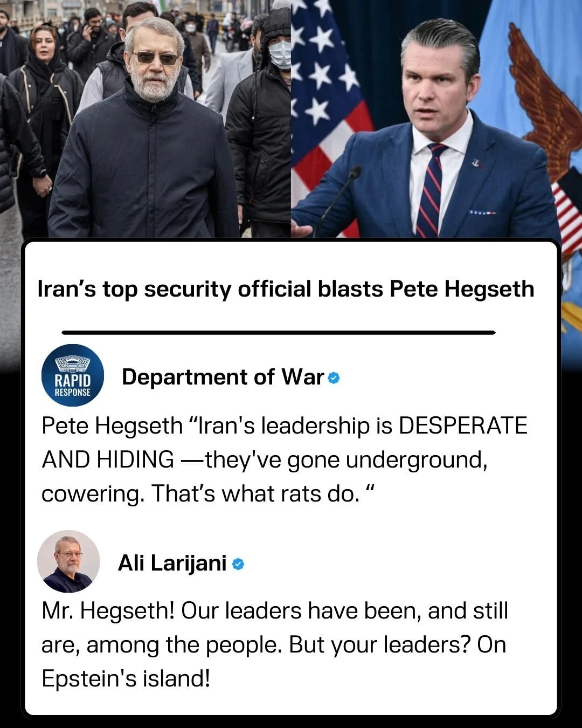Select the headline about Iran's top security official
This screenshot has height=728, width=582.
coord(286,290)
